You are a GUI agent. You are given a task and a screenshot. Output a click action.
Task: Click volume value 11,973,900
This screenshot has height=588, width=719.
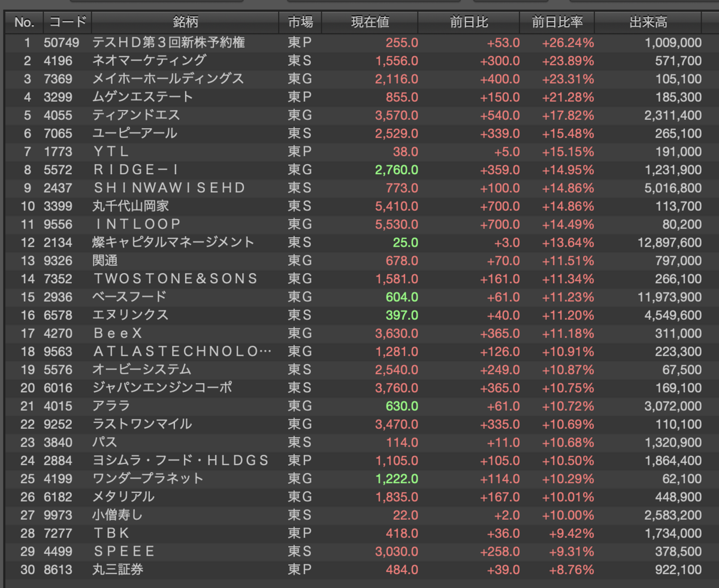[669, 297]
